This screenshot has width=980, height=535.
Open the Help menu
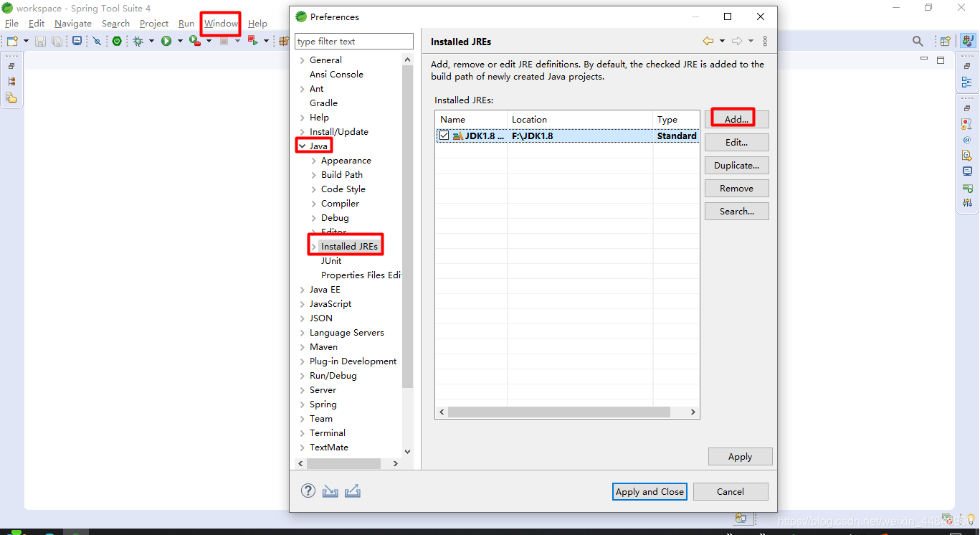257,24
